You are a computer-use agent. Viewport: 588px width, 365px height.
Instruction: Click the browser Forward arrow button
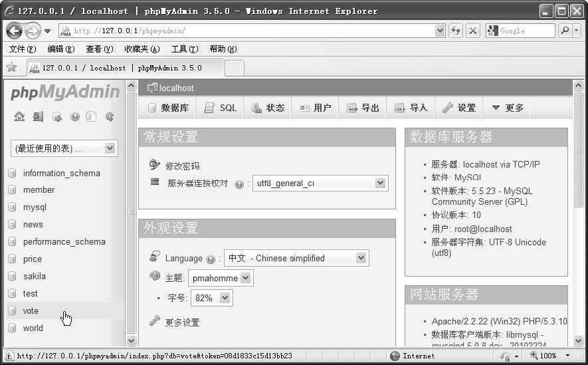point(33,31)
